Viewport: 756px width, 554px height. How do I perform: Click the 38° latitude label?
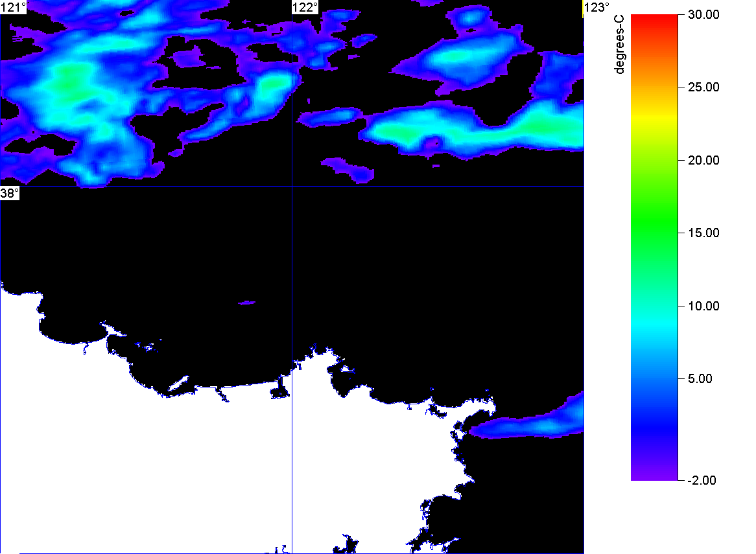[x=10, y=194]
